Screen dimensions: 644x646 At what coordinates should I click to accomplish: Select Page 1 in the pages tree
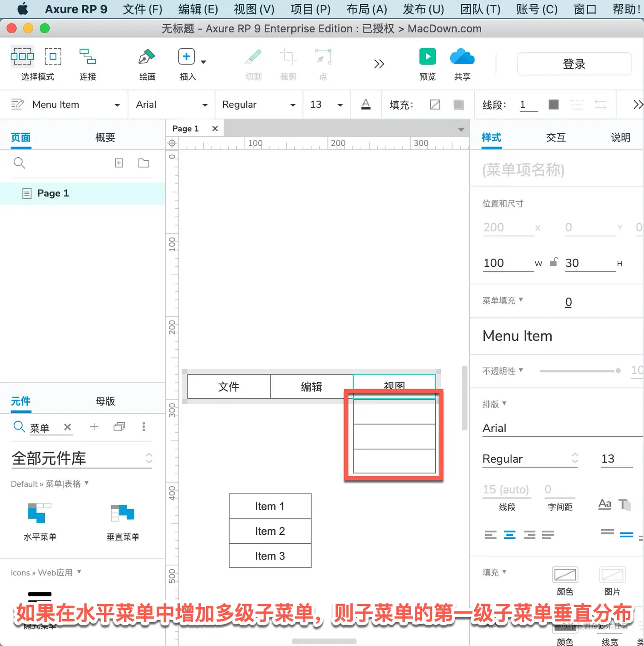[x=82, y=193]
